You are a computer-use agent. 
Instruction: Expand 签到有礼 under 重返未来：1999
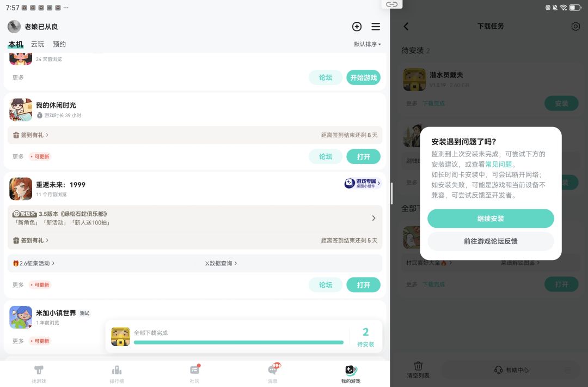pyautogui.click(x=30, y=240)
